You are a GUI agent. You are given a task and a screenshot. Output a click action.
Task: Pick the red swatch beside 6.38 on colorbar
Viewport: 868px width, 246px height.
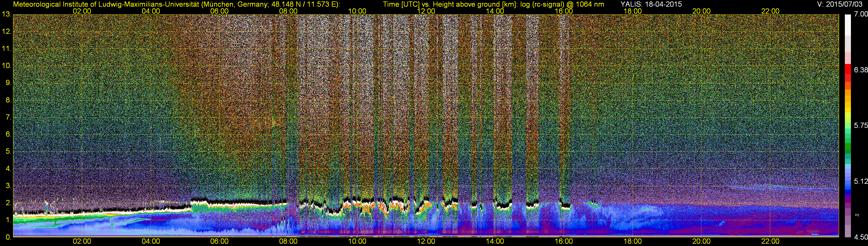(x=848, y=70)
